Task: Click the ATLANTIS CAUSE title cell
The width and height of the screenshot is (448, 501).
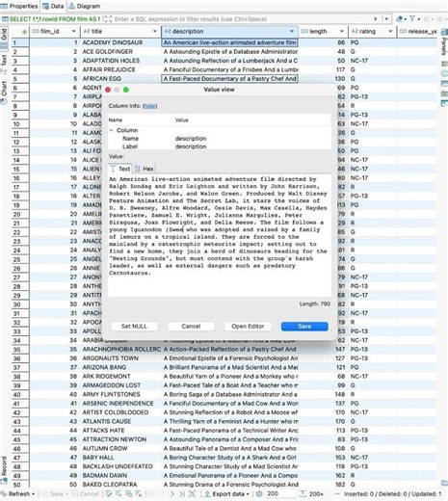Action: [x=120, y=421]
